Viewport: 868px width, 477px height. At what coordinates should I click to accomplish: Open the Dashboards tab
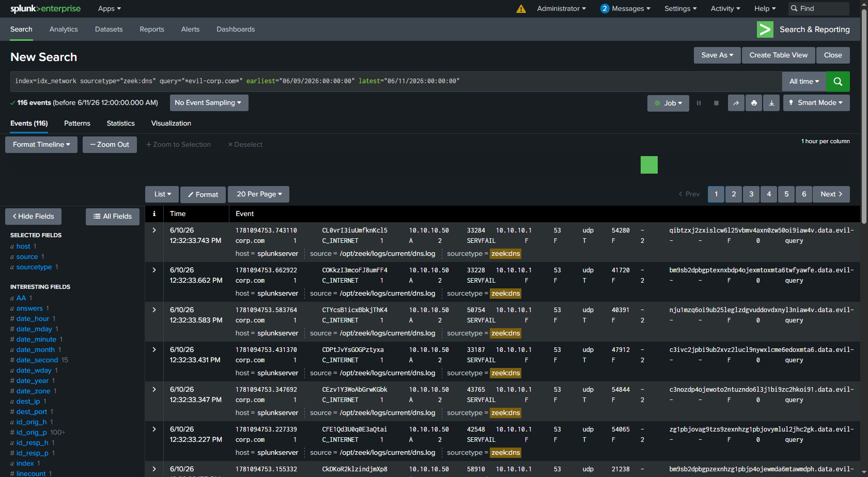(236, 29)
